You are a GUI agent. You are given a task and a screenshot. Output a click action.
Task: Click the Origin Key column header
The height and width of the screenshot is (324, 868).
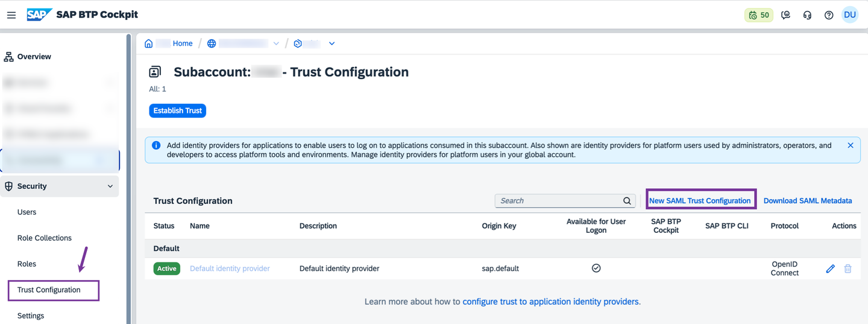tap(499, 226)
